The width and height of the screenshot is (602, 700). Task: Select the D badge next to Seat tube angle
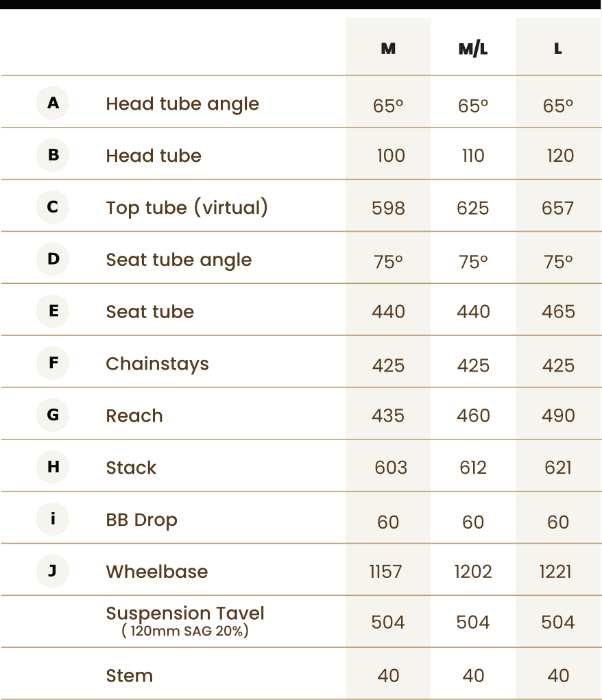53,259
